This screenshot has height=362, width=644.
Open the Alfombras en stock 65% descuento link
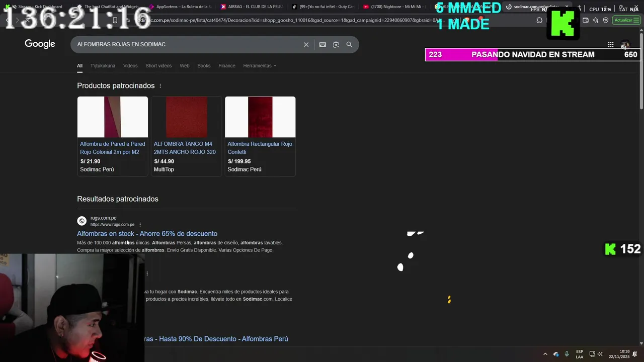[x=147, y=234]
